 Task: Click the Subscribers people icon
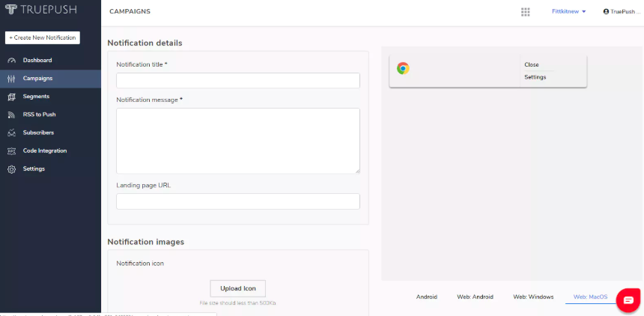pyautogui.click(x=11, y=133)
